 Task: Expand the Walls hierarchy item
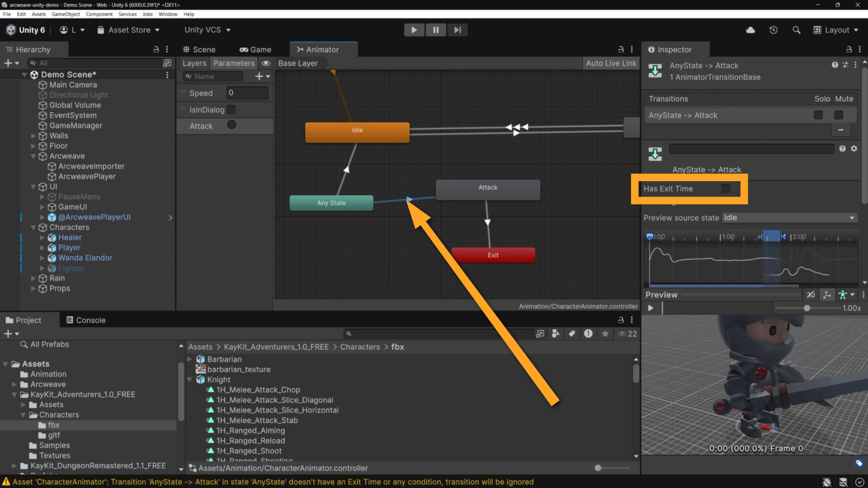33,136
